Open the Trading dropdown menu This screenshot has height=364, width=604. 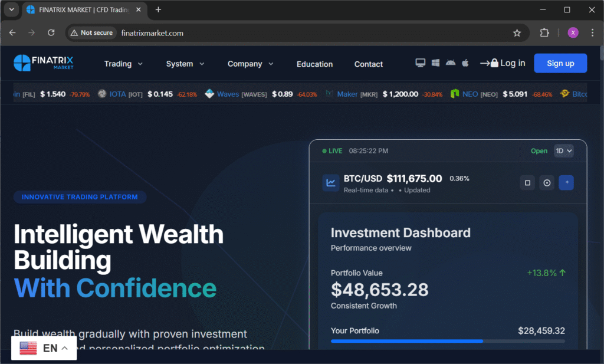[x=123, y=64]
